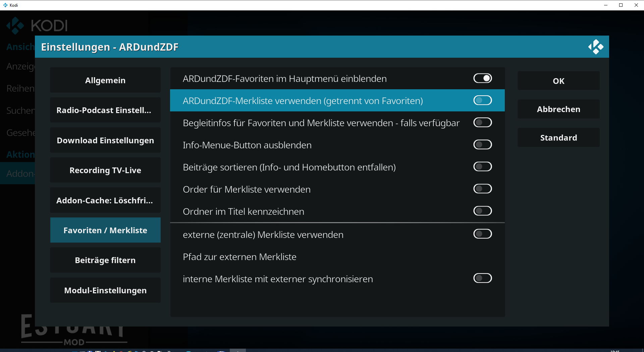Click the Abbrechen button
The width and height of the screenshot is (644, 352).
pyautogui.click(x=558, y=109)
